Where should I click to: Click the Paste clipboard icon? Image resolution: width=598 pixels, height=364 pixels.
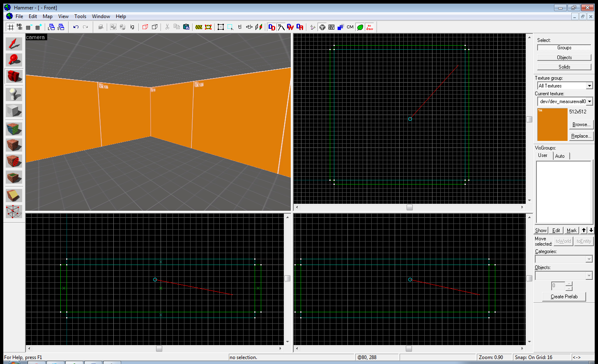[x=186, y=27]
